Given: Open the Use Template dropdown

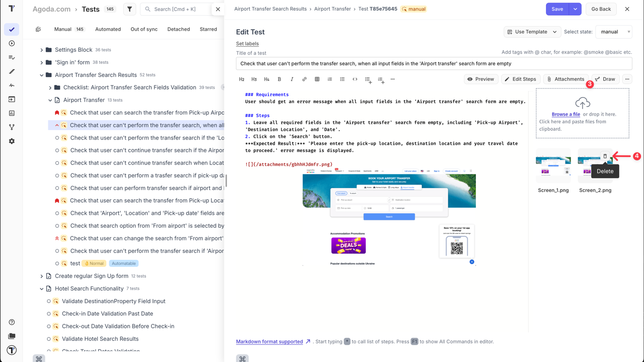Looking at the screenshot, I should 532,31.
